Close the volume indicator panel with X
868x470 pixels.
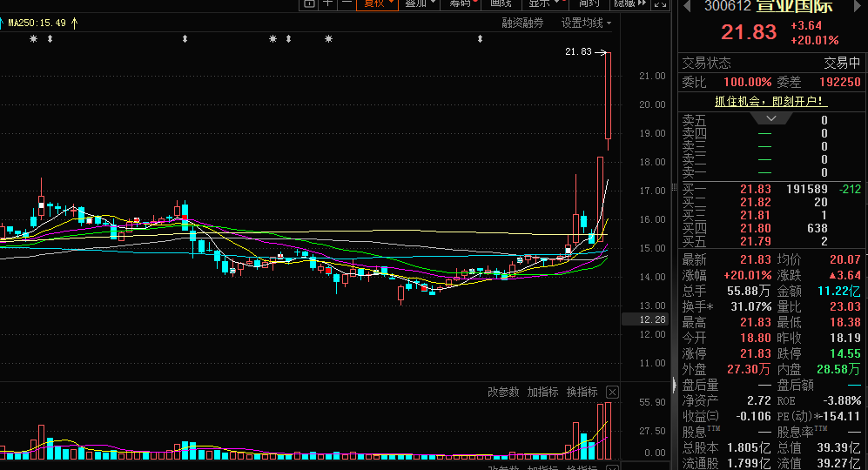612,393
